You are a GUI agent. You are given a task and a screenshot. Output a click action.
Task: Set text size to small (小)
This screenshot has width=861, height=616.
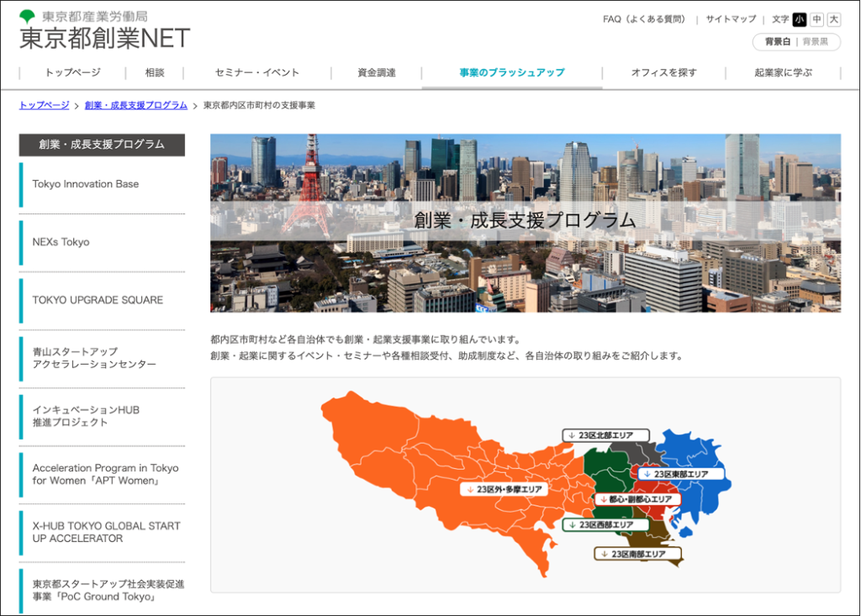coord(799,19)
